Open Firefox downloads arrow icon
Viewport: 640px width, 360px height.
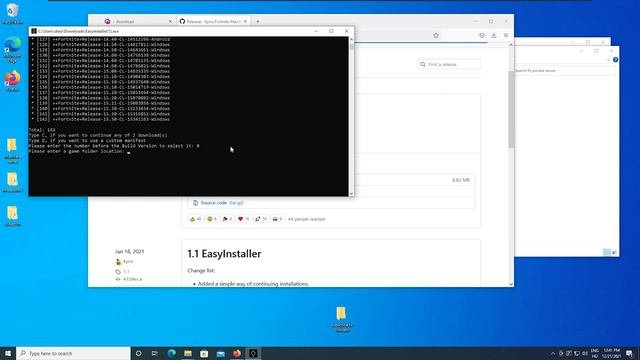(x=493, y=36)
